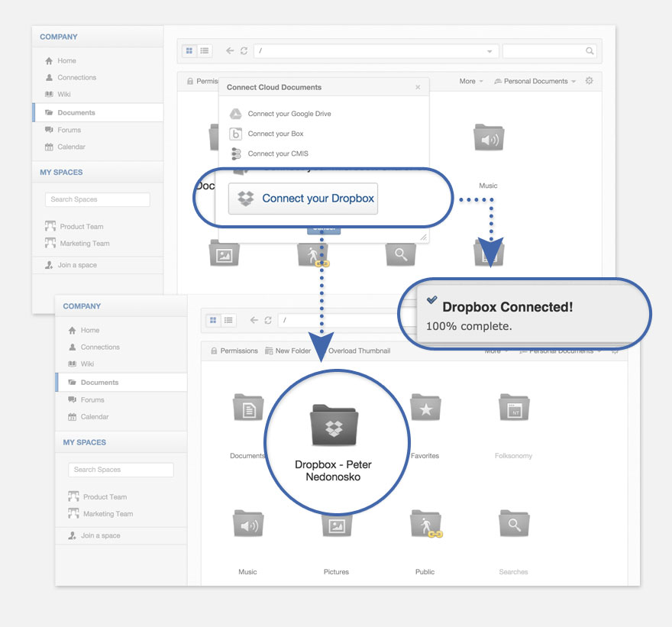
Task: Create a New Folder in front window
Action: [x=288, y=351]
